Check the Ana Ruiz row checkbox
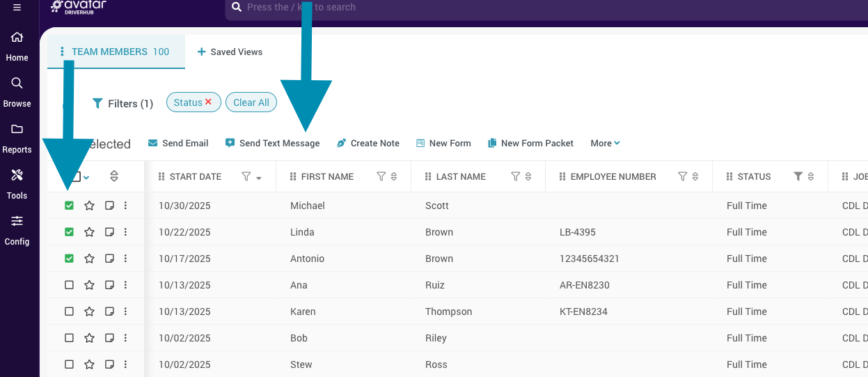 tap(69, 285)
